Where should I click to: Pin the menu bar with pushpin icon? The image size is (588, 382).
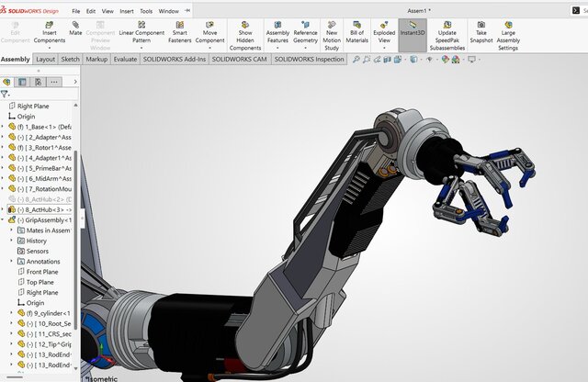(187, 10)
